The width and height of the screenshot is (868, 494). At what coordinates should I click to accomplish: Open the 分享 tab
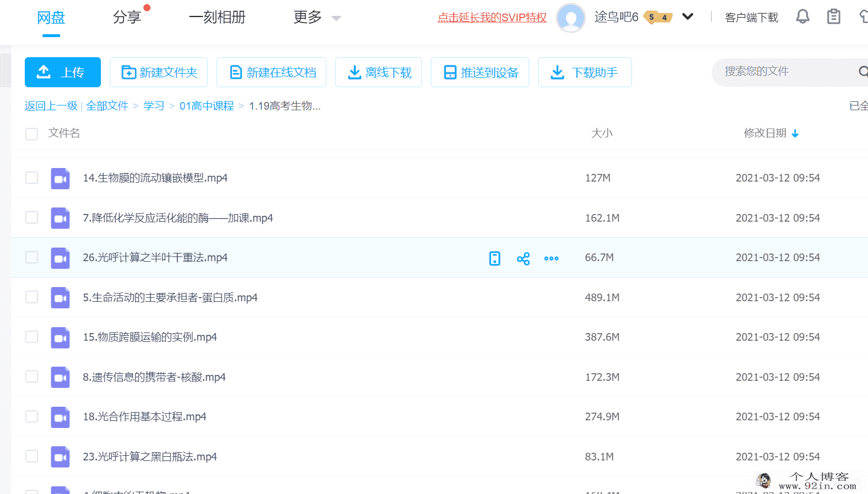[x=127, y=18]
